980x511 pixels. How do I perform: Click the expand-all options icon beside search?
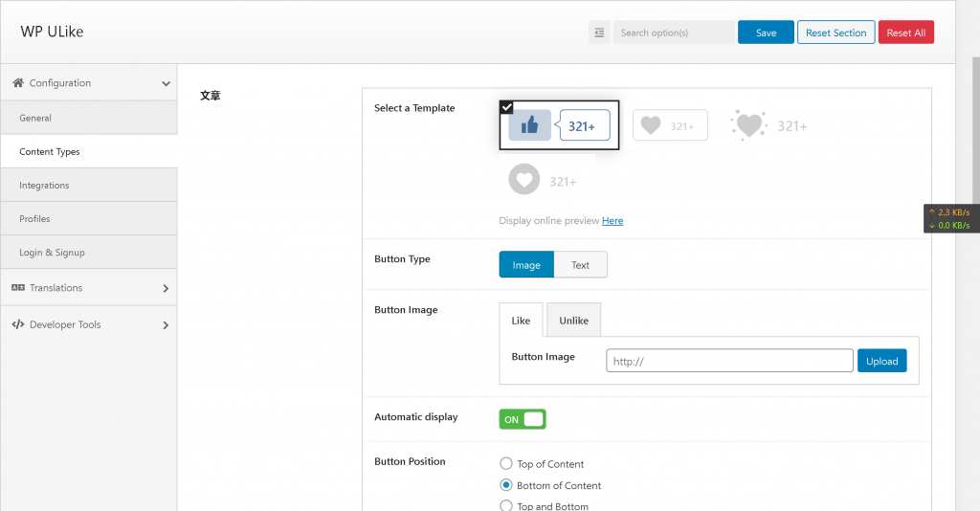tap(599, 33)
